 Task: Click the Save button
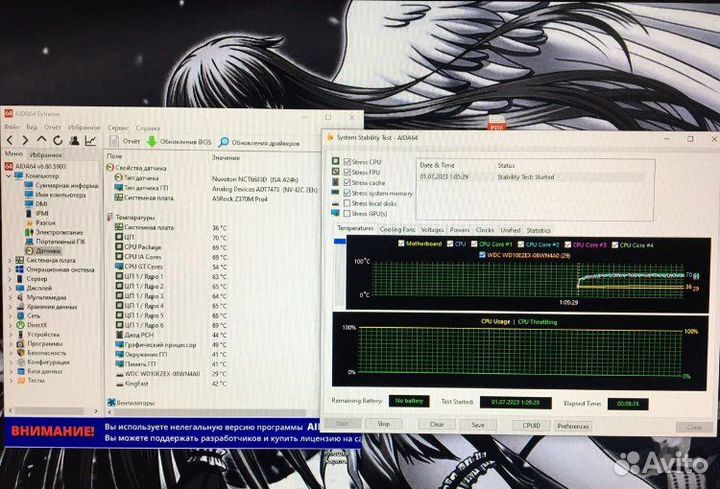(478, 425)
